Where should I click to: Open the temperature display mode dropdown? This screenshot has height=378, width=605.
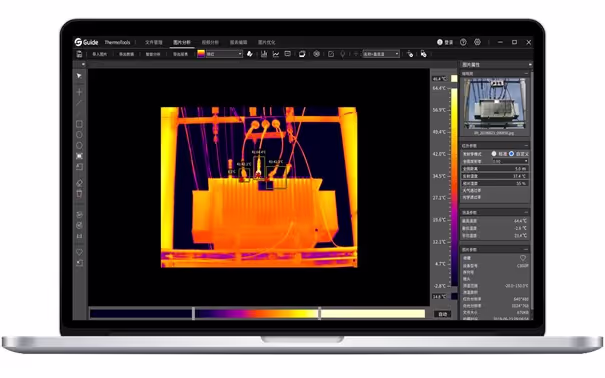pyautogui.click(x=381, y=54)
